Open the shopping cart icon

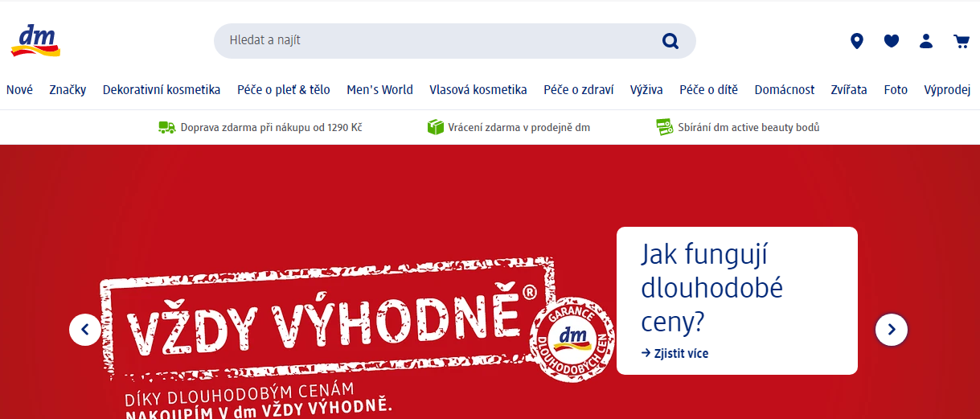click(962, 41)
